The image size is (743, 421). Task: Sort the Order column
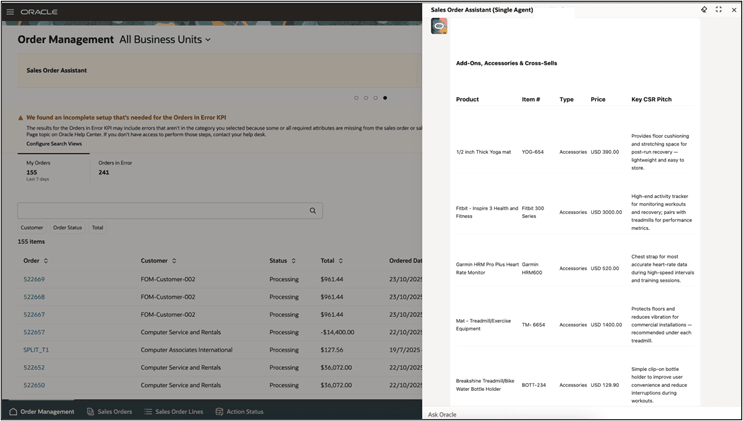coord(46,261)
